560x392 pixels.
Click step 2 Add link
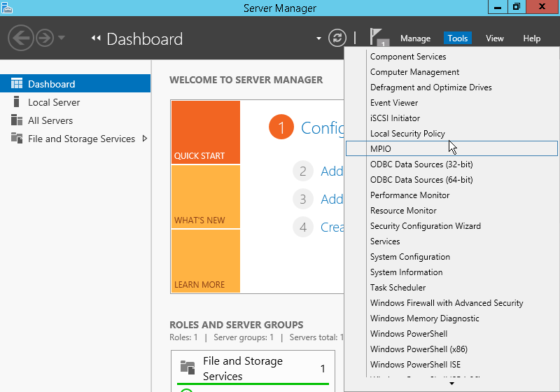(x=332, y=171)
